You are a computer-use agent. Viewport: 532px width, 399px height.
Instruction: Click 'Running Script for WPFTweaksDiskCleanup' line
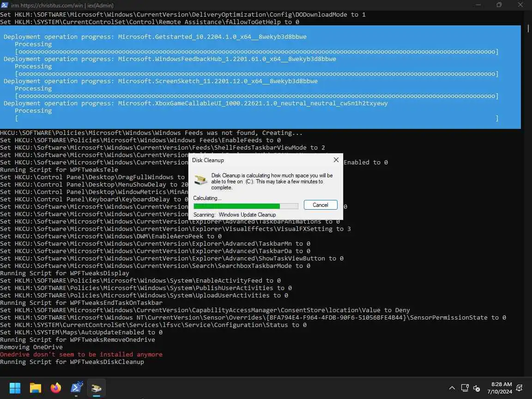72,362
